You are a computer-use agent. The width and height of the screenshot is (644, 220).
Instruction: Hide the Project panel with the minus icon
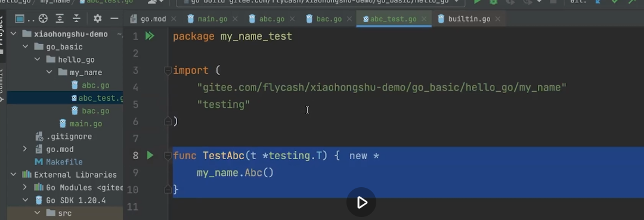point(114,18)
